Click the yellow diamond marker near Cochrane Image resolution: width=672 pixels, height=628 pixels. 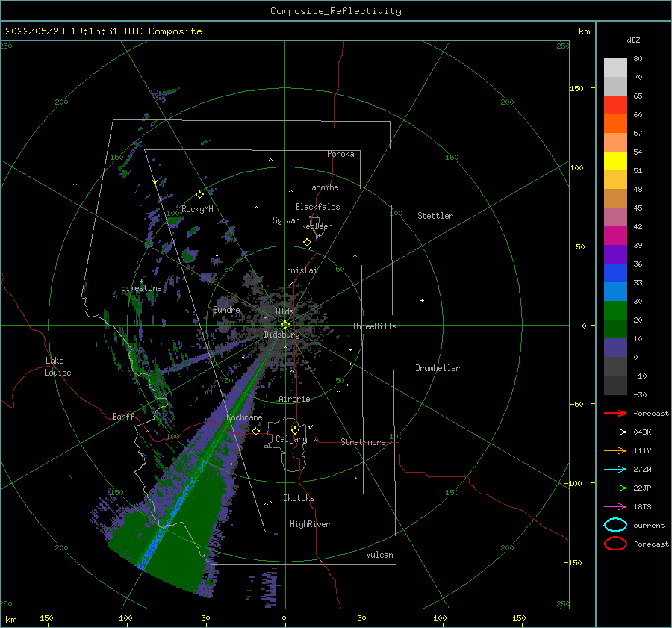click(x=256, y=431)
